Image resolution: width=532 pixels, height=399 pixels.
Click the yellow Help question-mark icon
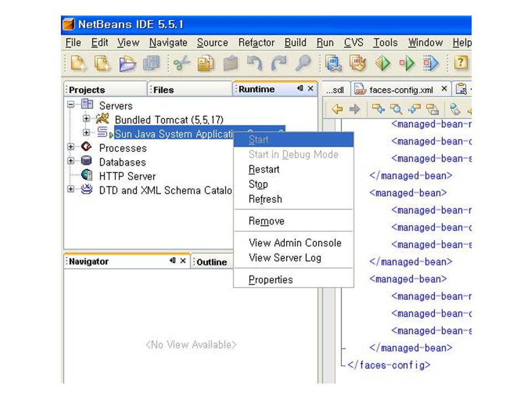click(461, 63)
